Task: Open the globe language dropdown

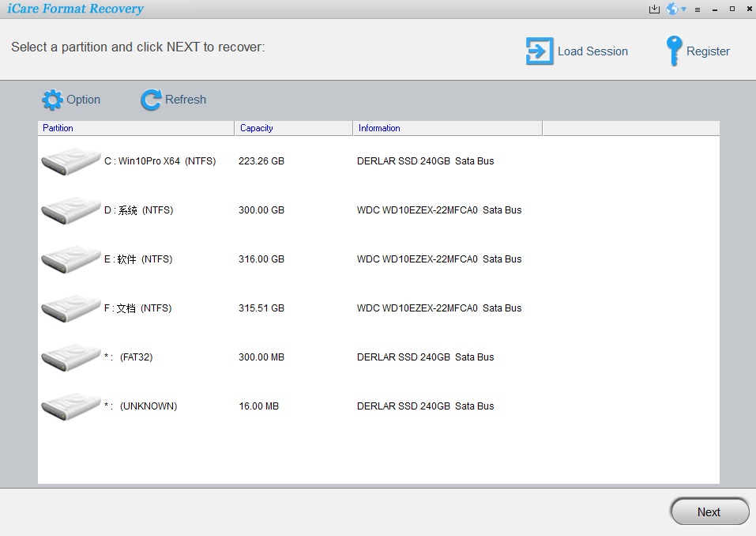Action: click(x=676, y=9)
